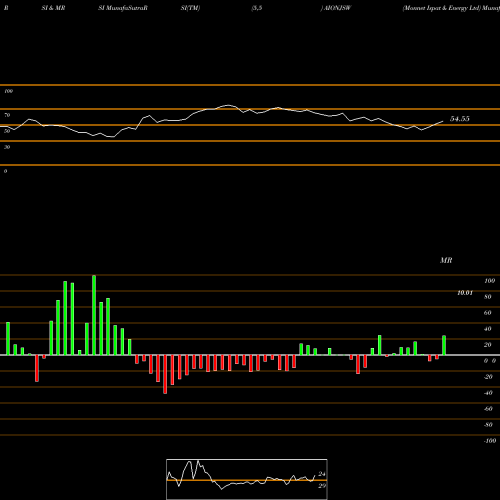Click the SI & MR header label

(53, 8)
